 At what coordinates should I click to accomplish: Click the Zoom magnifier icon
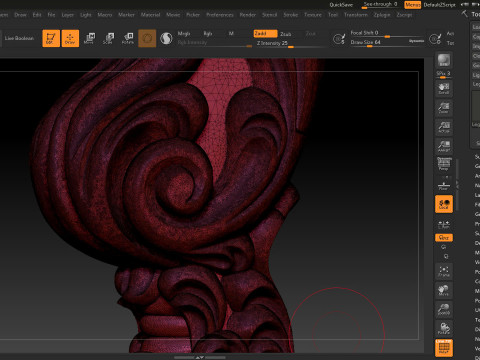[444, 108]
